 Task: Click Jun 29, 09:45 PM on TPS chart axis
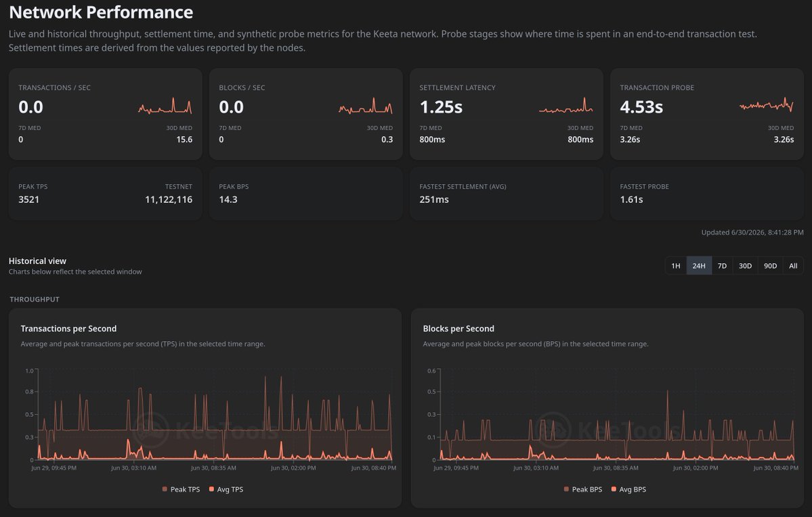[x=54, y=468]
